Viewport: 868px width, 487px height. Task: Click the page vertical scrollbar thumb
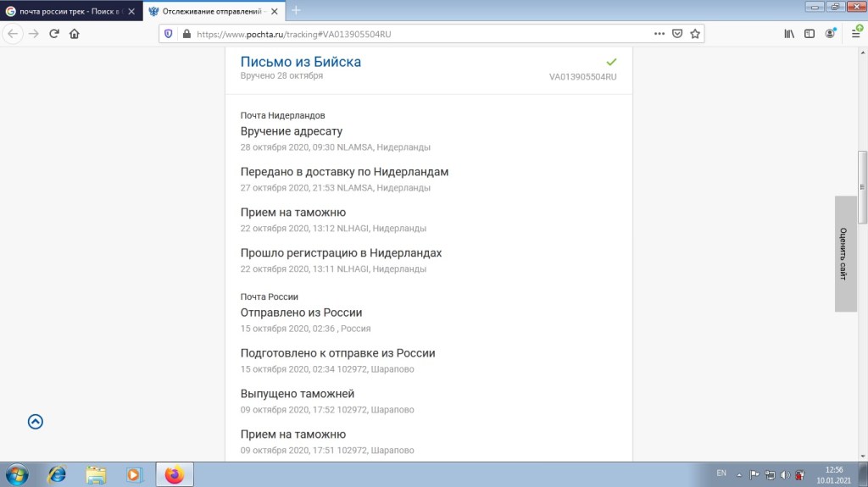[x=863, y=174]
